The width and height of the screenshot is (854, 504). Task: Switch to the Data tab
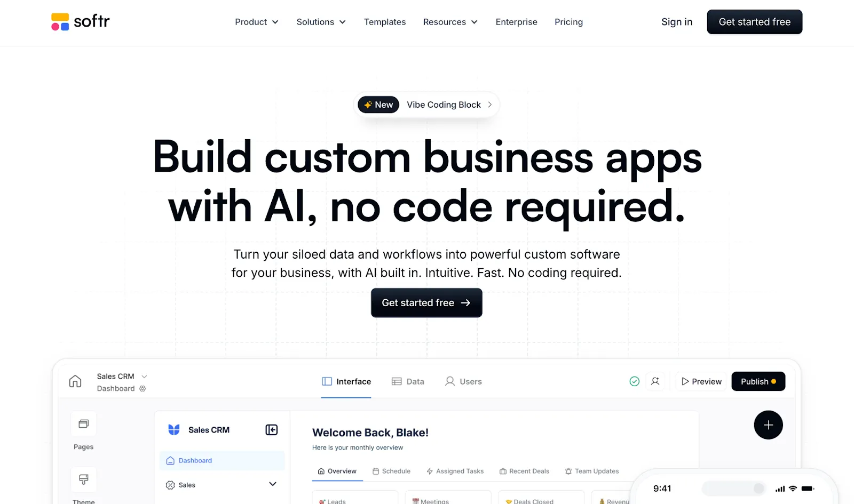point(408,381)
